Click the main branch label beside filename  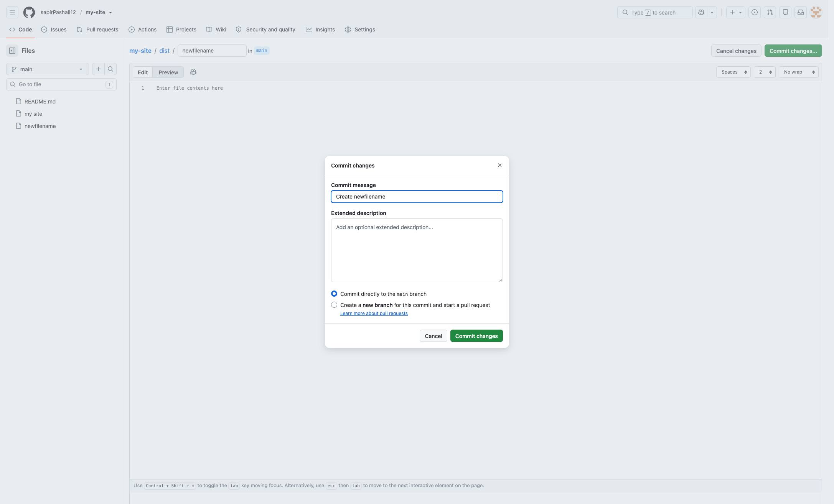(262, 51)
